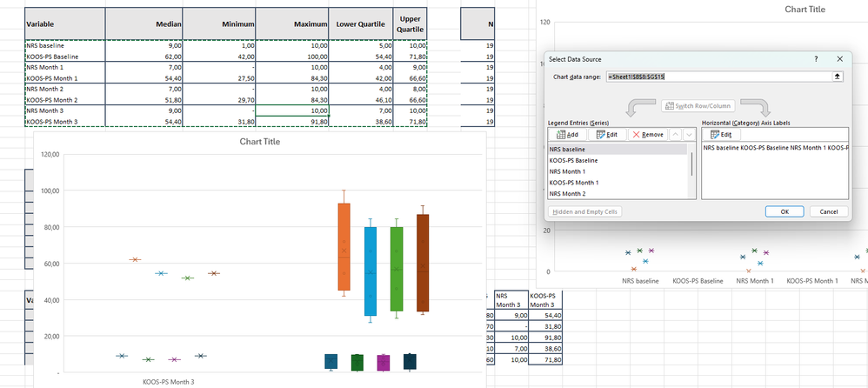Select NRS Month 2 in the series list

(x=618, y=193)
